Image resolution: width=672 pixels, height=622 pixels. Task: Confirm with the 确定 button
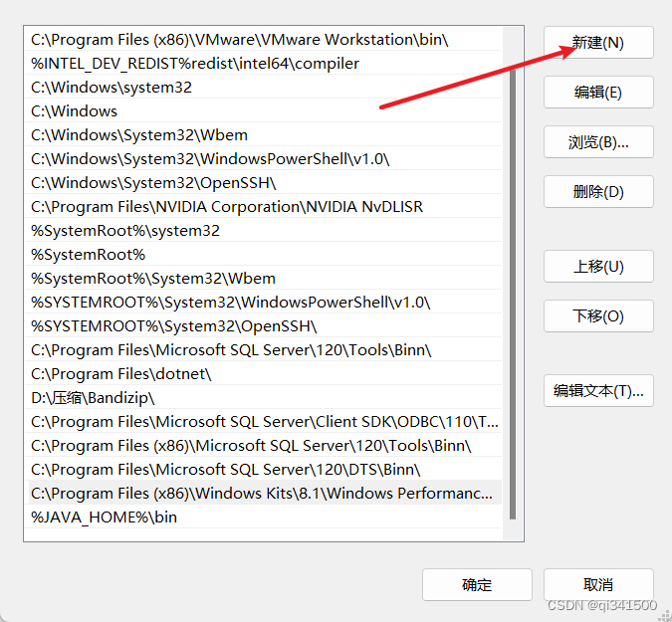point(477,585)
